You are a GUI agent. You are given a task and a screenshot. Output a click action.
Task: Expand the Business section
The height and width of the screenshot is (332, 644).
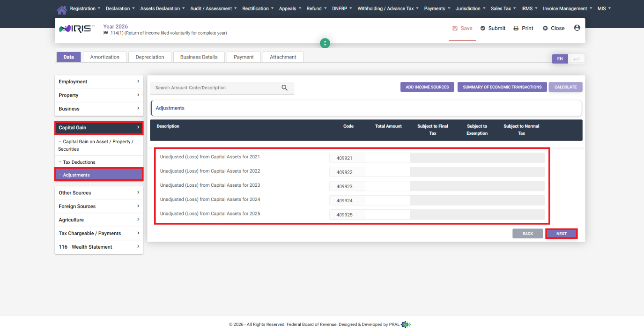[x=99, y=109]
